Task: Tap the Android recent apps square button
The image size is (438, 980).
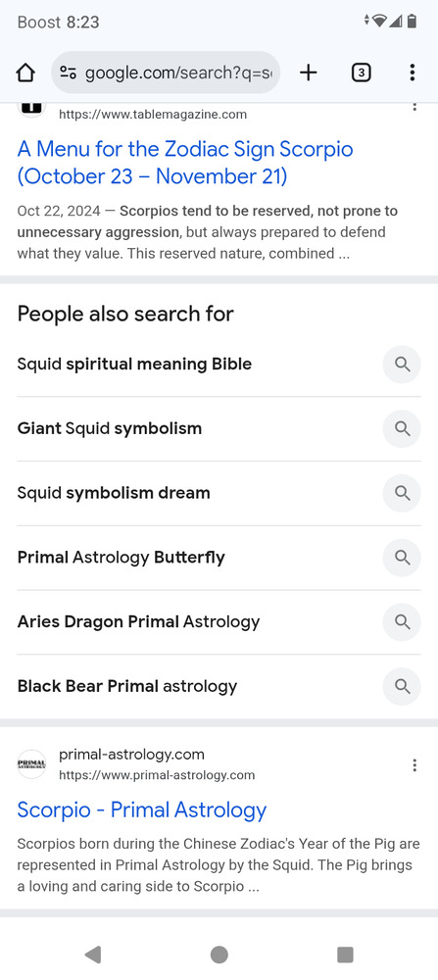Action: [x=345, y=955]
